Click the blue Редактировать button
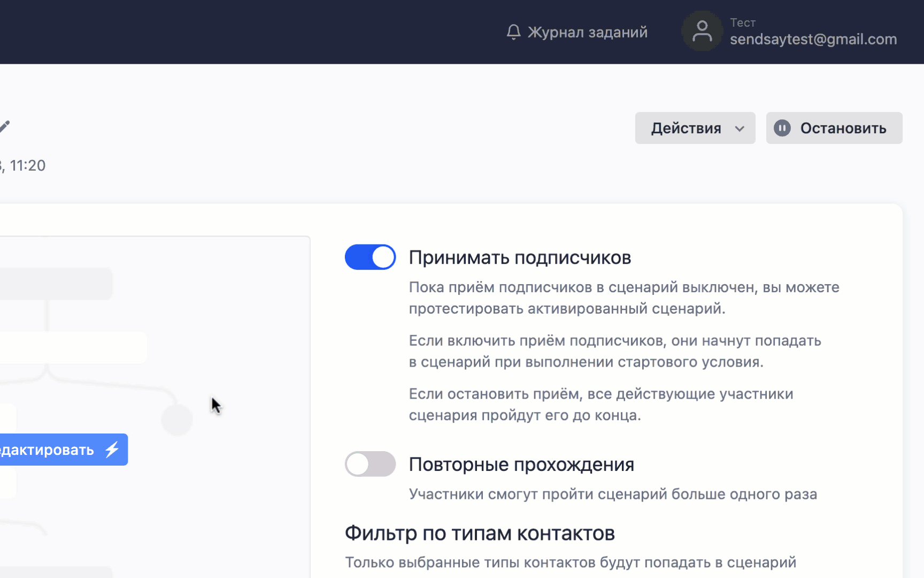This screenshot has height=578, width=924. 53,450
